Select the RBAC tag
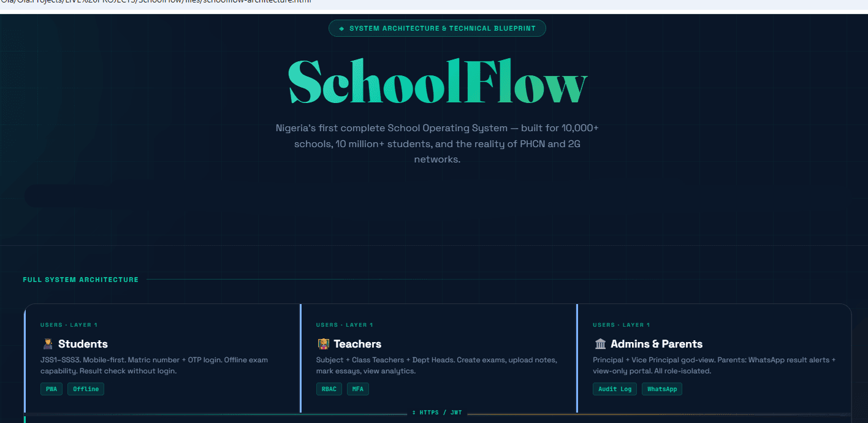 coord(329,389)
